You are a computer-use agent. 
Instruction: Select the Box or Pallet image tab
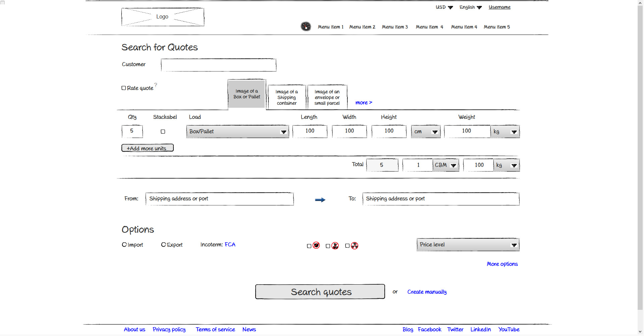click(247, 94)
